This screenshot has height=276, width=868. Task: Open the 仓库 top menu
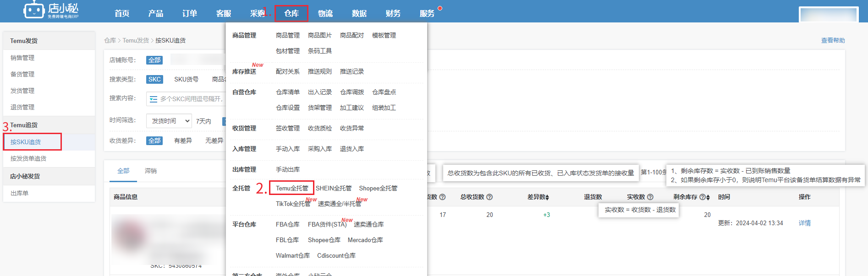(291, 13)
